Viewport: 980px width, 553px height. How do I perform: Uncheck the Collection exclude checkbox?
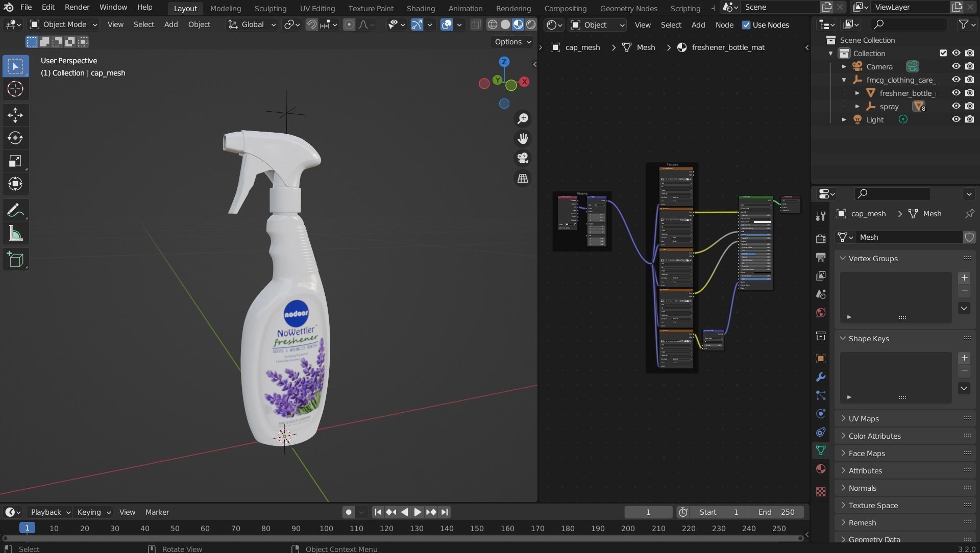943,53
